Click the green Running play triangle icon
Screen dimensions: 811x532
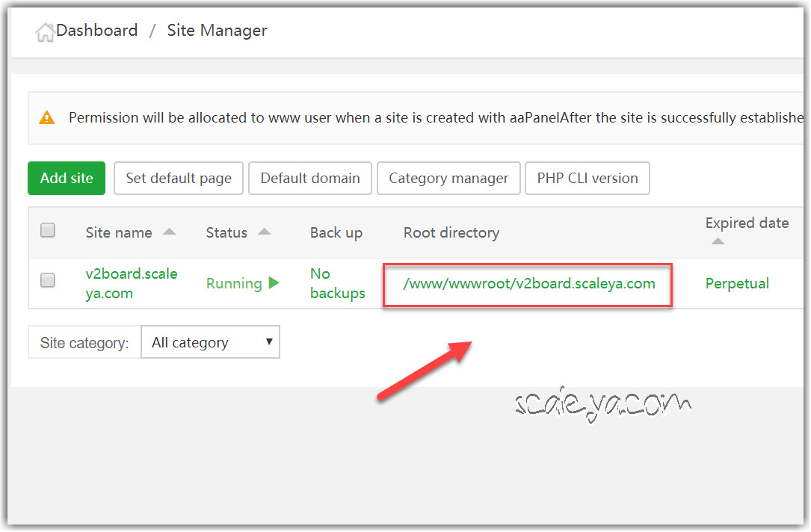point(274,283)
